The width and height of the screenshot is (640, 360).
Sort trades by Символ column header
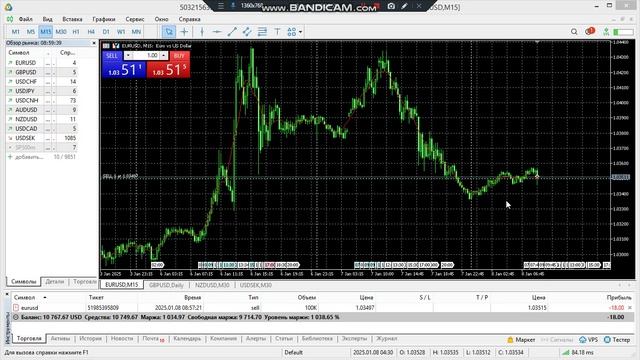(x=24, y=298)
